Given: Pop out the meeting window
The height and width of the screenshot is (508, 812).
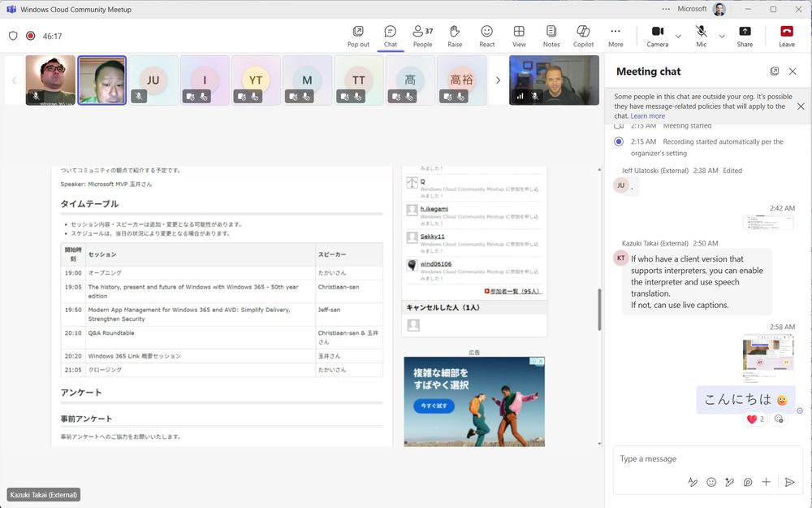Looking at the screenshot, I should [358, 37].
